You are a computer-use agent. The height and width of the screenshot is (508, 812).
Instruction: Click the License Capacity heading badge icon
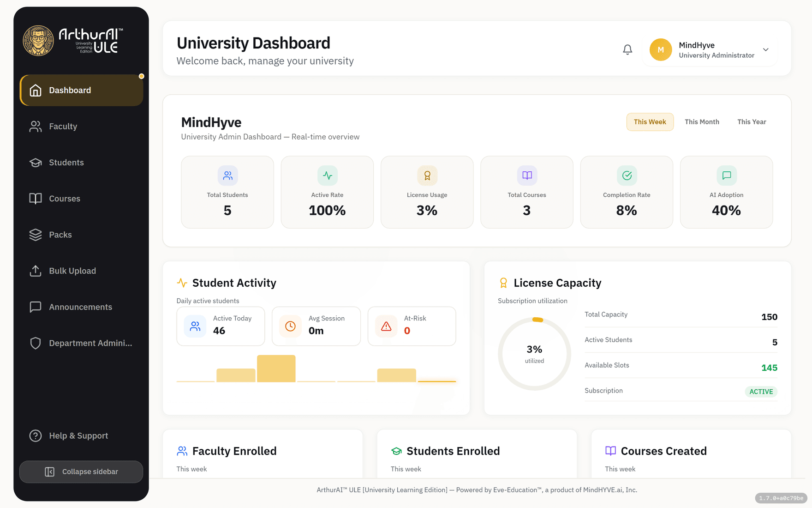point(503,283)
